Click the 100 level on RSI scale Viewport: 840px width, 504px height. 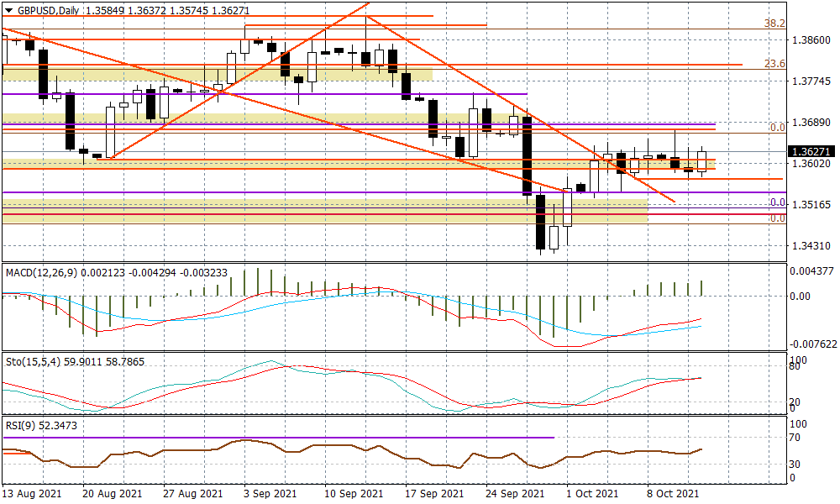click(x=798, y=424)
